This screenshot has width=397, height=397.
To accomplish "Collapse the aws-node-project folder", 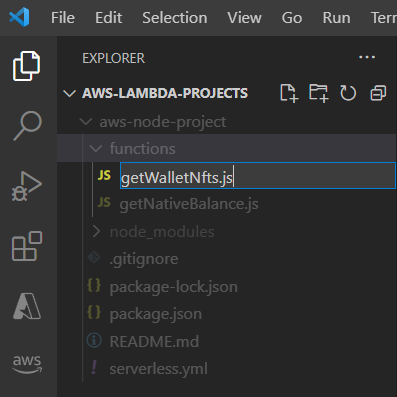I will (86, 122).
